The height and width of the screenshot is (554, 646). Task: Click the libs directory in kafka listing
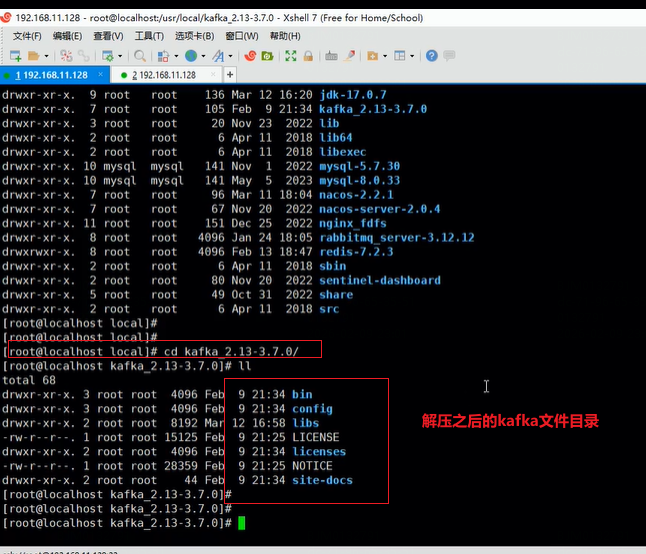(x=305, y=423)
